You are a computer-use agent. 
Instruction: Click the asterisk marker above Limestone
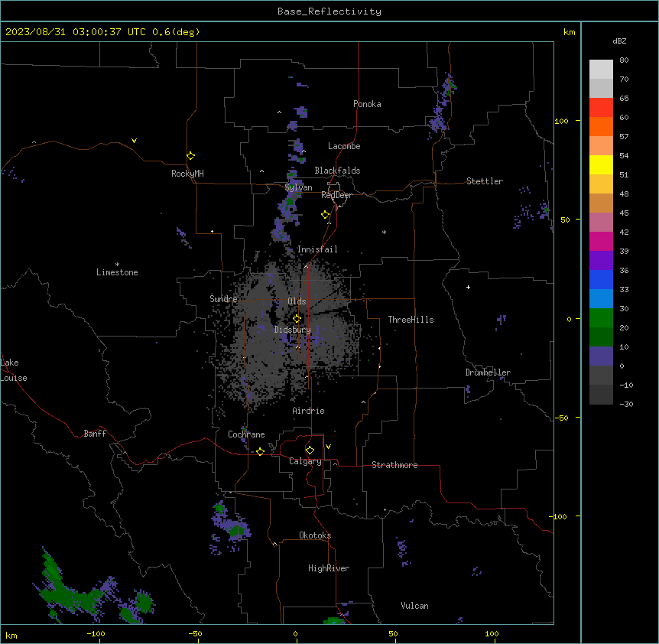click(117, 265)
